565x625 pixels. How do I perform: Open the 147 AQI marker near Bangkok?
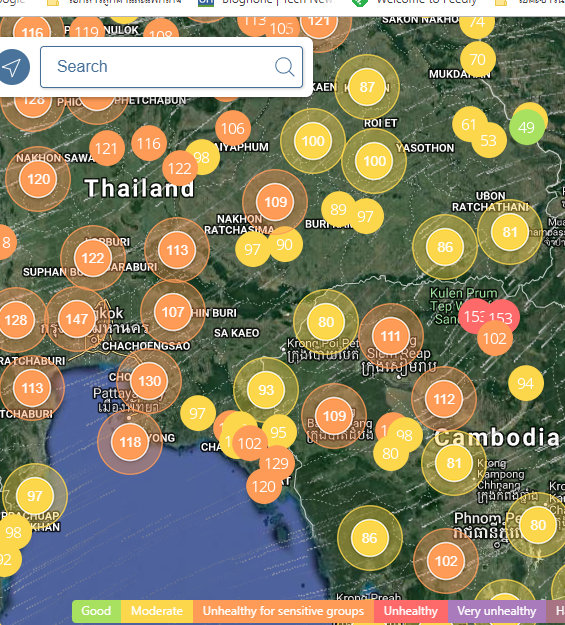pos(77,319)
